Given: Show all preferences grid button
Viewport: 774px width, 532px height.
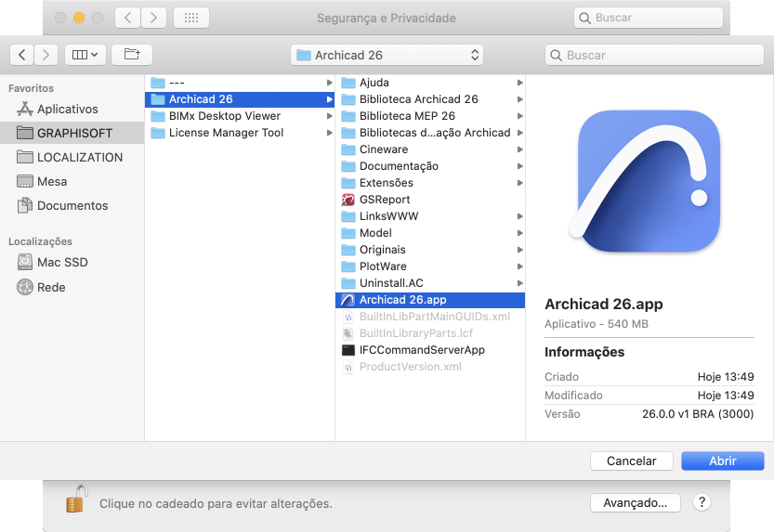Looking at the screenshot, I should [191, 18].
